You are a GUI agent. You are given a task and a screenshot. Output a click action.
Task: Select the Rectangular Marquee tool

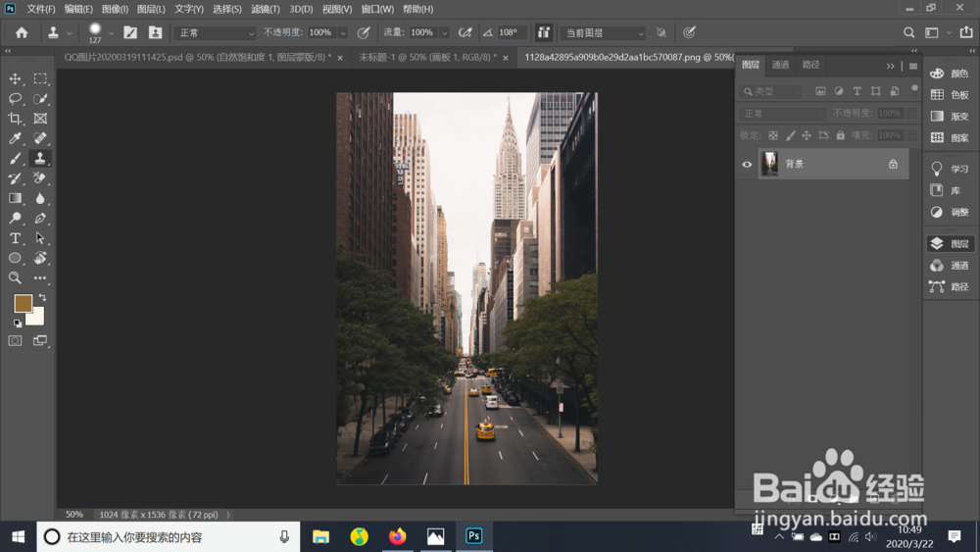(40, 78)
